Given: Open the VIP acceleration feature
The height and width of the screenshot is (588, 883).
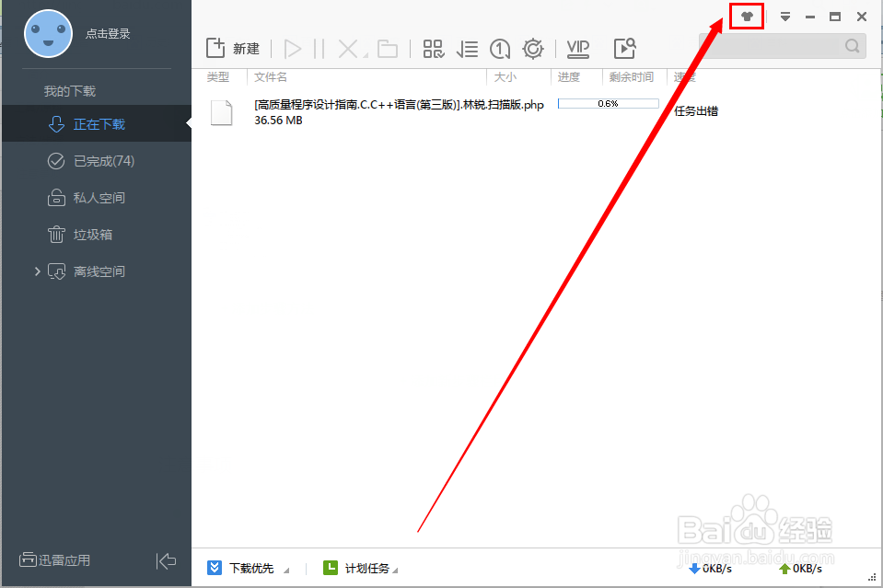Looking at the screenshot, I should pyautogui.click(x=577, y=48).
